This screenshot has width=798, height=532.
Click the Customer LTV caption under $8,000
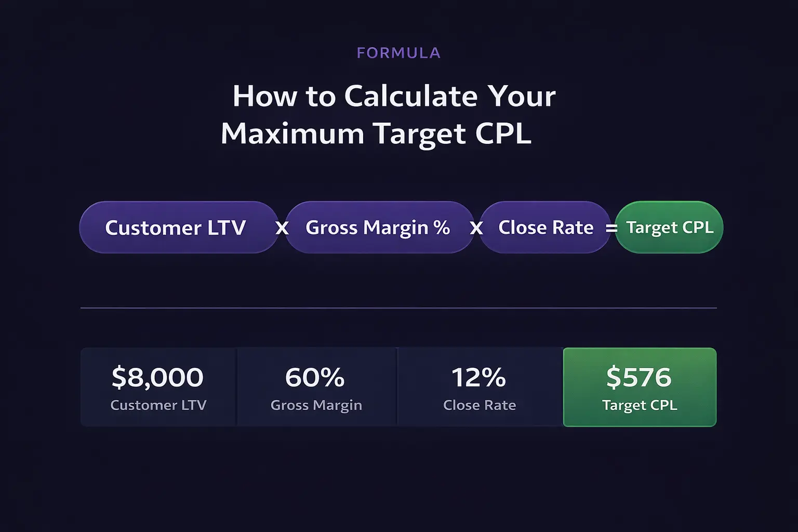[x=158, y=405]
